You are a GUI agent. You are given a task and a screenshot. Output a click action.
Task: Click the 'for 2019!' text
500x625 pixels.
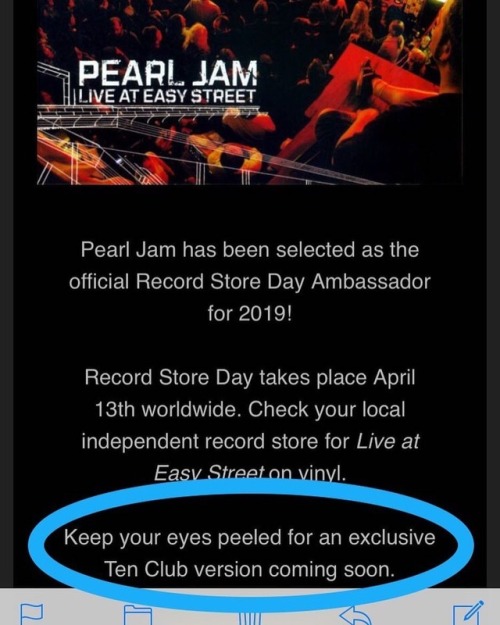[x=250, y=314]
